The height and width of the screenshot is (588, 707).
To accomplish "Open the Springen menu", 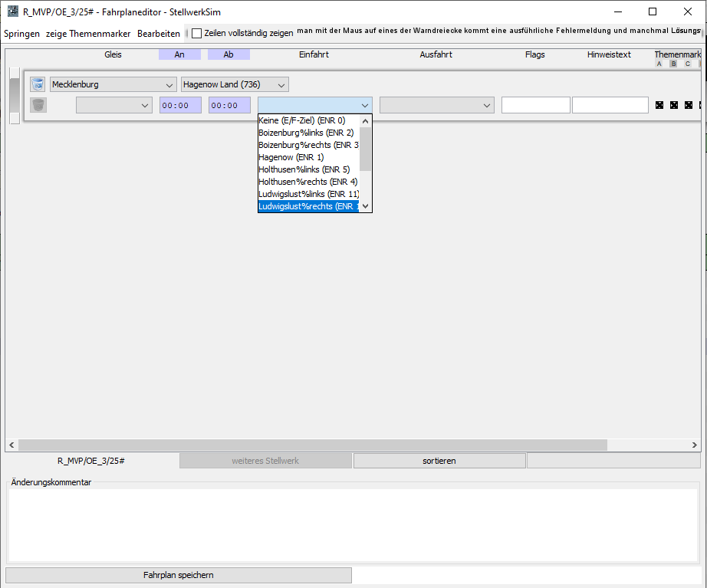I will [x=21, y=33].
